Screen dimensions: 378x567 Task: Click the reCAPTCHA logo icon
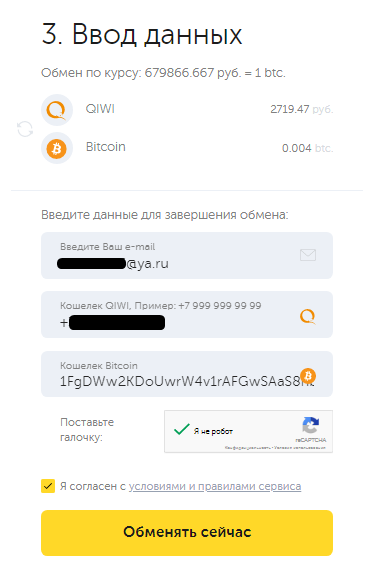pyautogui.click(x=311, y=425)
